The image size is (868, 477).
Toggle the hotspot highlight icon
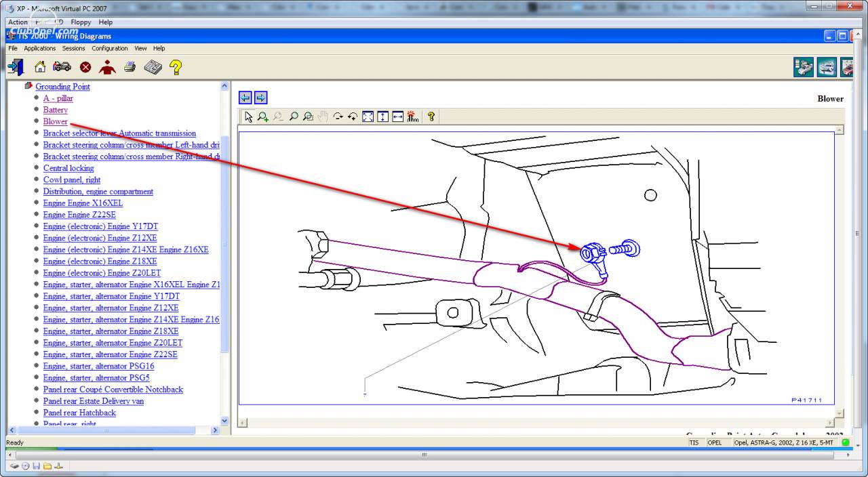pyautogui.click(x=412, y=117)
